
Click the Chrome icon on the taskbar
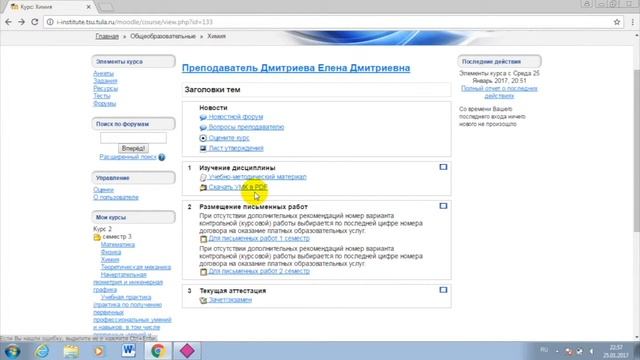point(158,351)
